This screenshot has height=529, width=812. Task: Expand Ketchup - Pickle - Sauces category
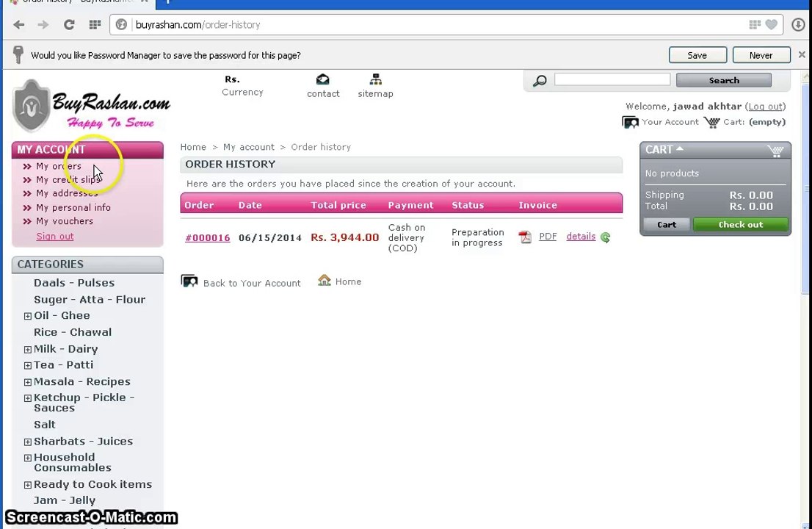[27, 398]
